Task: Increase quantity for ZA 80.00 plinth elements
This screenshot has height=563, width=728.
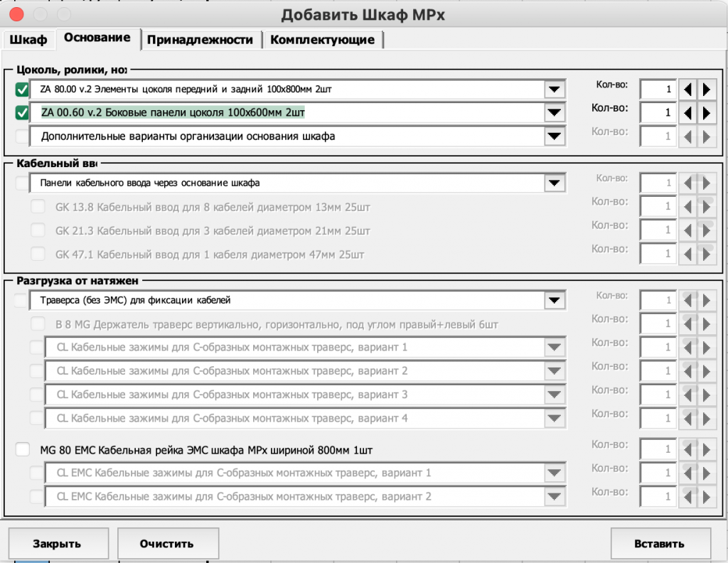Action: point(706,90)
